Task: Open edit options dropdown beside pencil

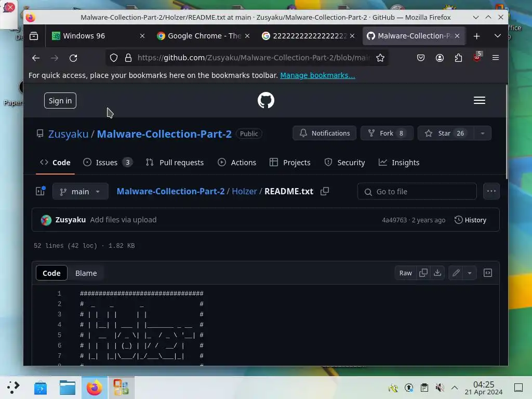Action: click(x=470, y=273)
